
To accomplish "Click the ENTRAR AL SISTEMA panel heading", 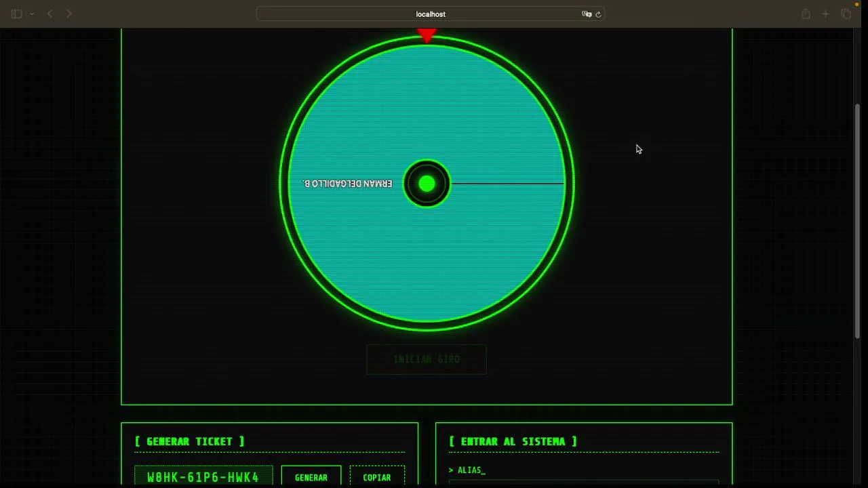I will 513,441.
